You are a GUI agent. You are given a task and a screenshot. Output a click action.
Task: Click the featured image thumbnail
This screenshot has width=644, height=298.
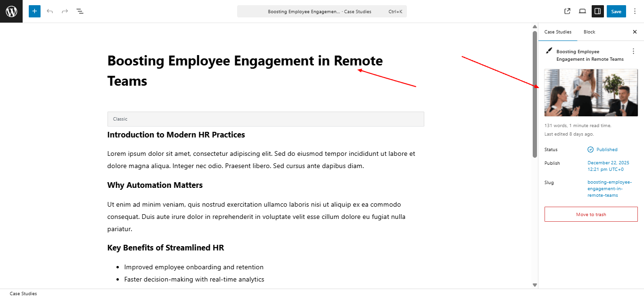(591, 93)
